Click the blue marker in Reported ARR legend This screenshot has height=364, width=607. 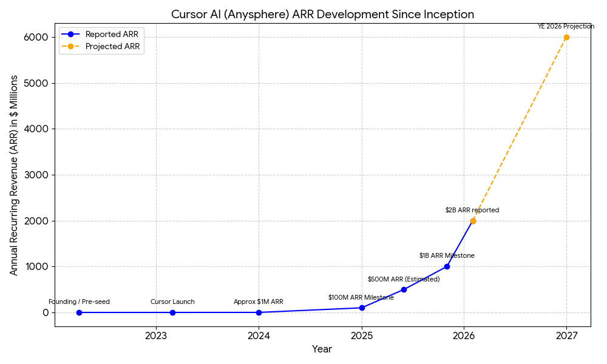tap(70, 35)
